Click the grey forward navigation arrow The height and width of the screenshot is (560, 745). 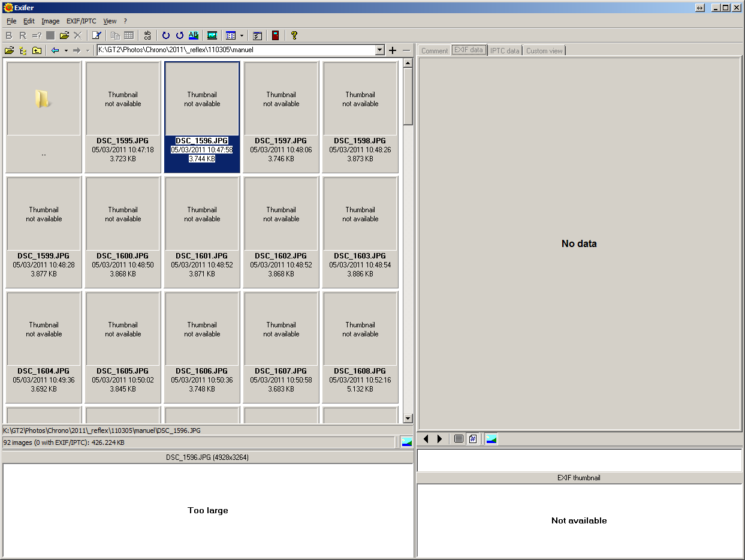(77, 50)
